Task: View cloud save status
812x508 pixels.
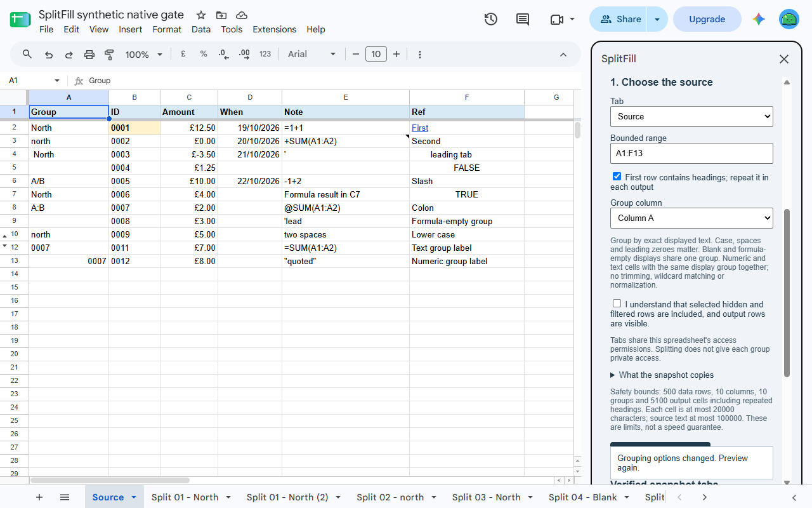Action: coord(242,15)
